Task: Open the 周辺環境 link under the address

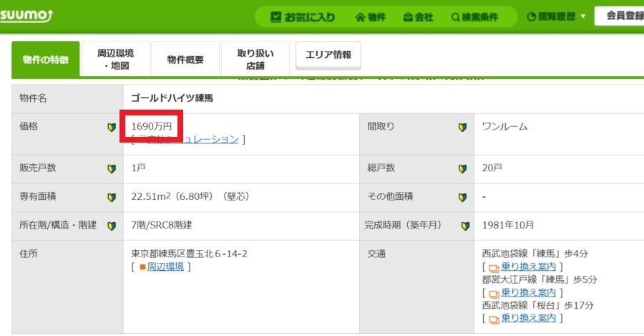Action: click(x=165, y=267)
